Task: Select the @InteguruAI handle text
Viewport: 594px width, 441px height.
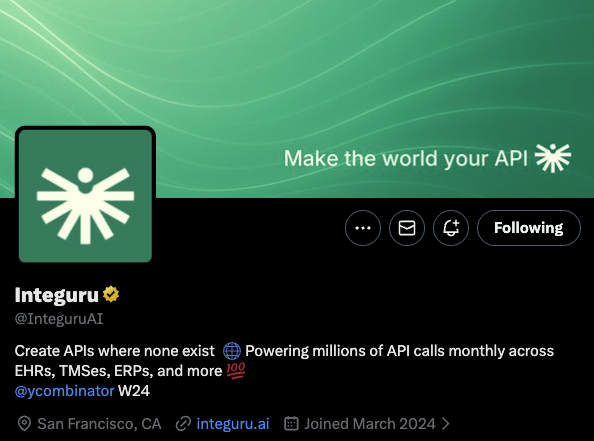Action: click(59, 319)
